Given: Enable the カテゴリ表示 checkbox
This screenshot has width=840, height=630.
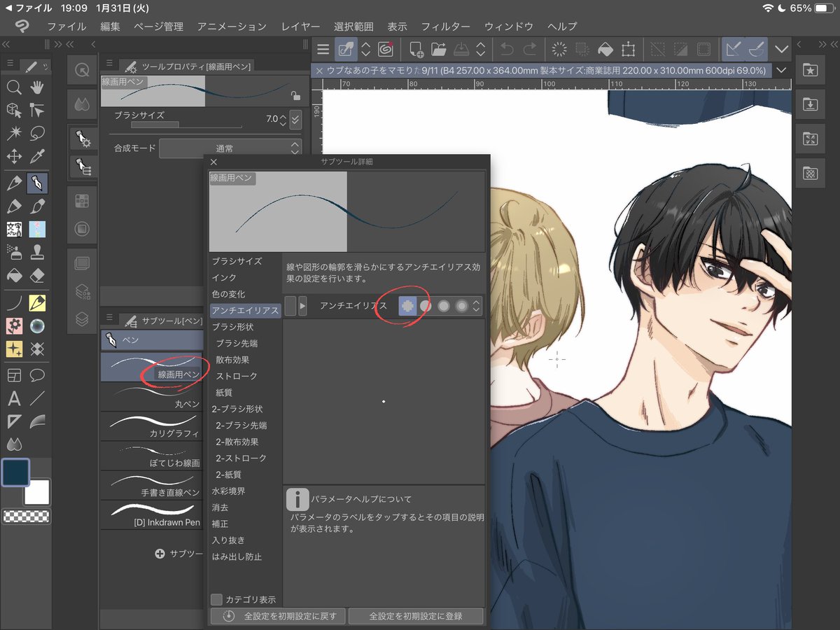Looking at the screenshot, I should coord(217,600).
